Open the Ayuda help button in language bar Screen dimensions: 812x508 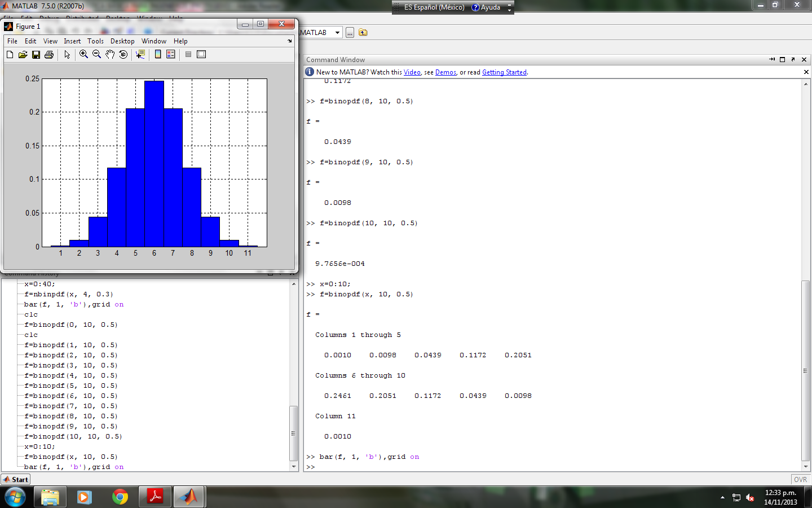pyautogui.click(x=486, y=7)
